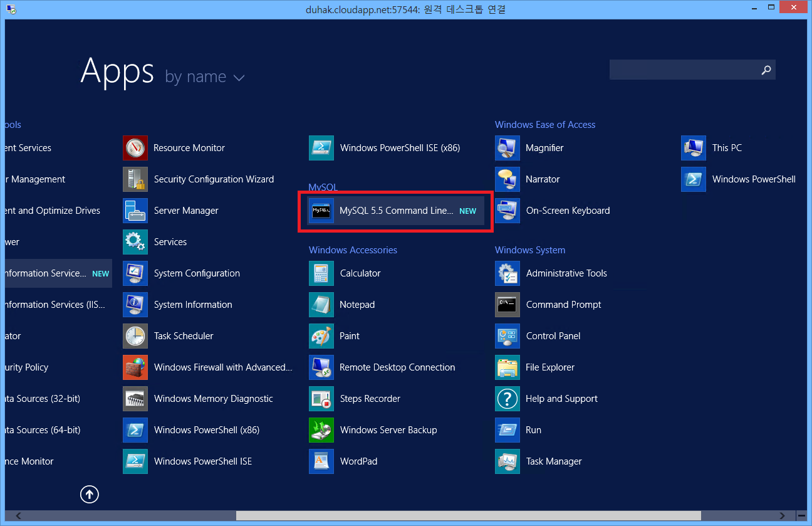Open the Resource Monitor icon
The width and height of the screenshot is (812, 526).
[135, 148]
